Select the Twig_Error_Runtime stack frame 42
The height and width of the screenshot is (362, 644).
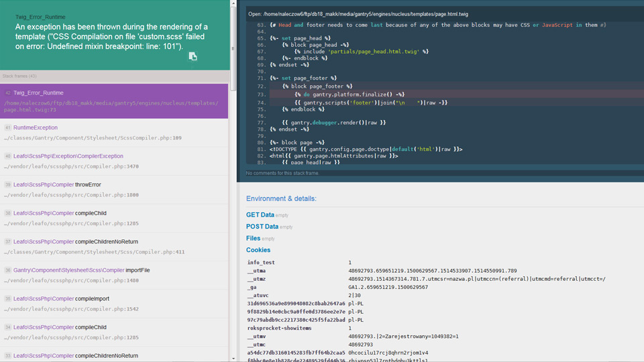point(114,101)
